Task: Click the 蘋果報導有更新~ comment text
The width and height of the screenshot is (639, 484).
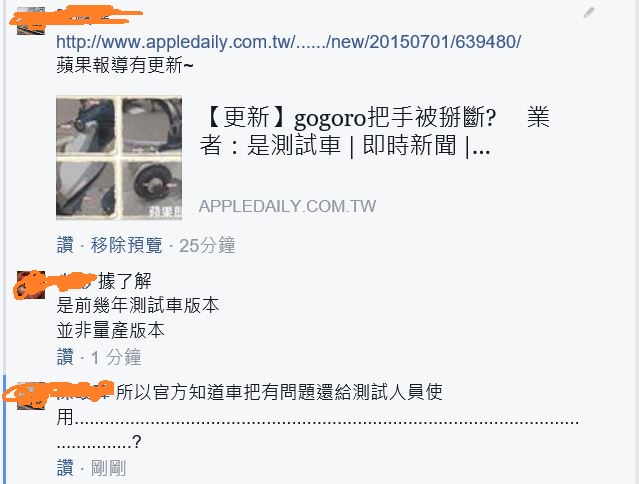Action: (125, 65)
